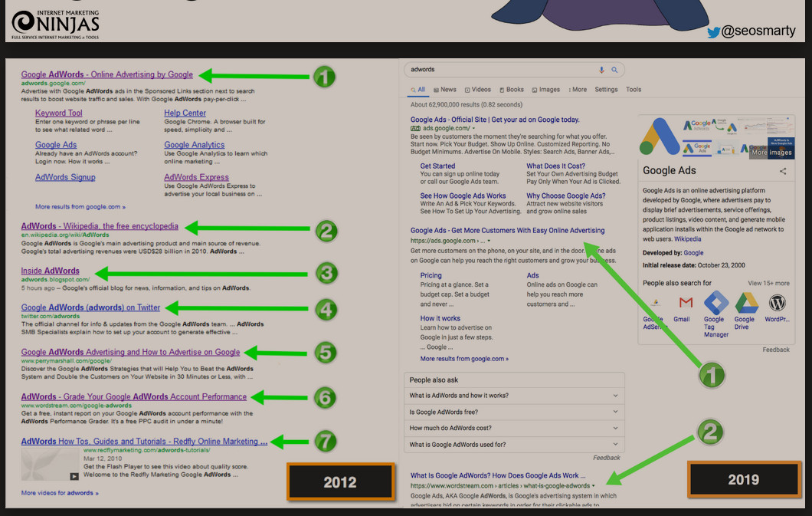Open 'See How Google Ads Works' sitelink
The image size is (812, 516).
click(463, 196)
